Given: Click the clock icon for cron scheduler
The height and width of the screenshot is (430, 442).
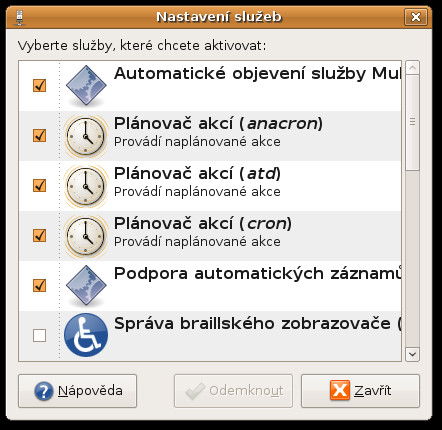Looking at the screenshot, I should (86, 236).
